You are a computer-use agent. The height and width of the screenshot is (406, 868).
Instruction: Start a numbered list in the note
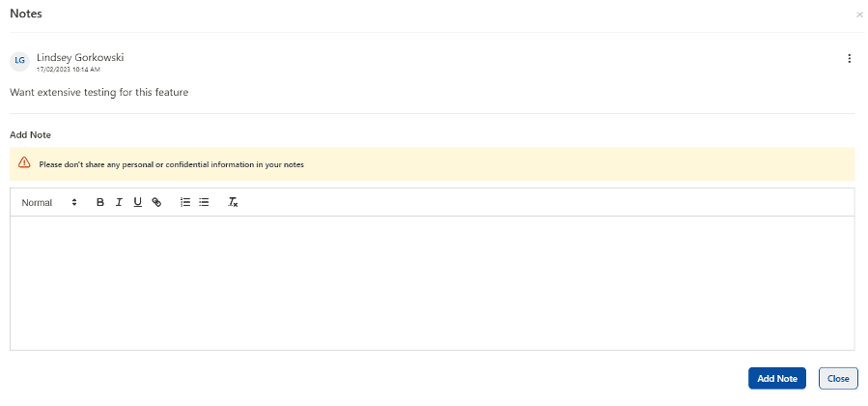(x=185, y=202)
